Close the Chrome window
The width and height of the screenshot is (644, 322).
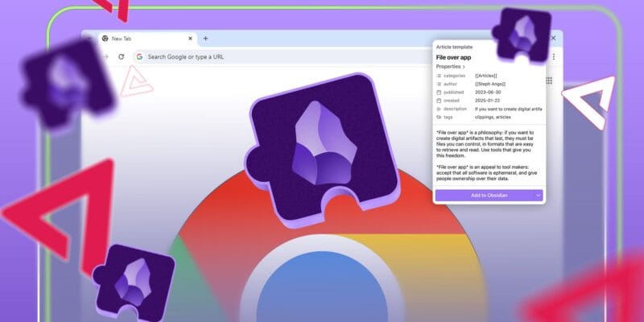coord(553,38)
